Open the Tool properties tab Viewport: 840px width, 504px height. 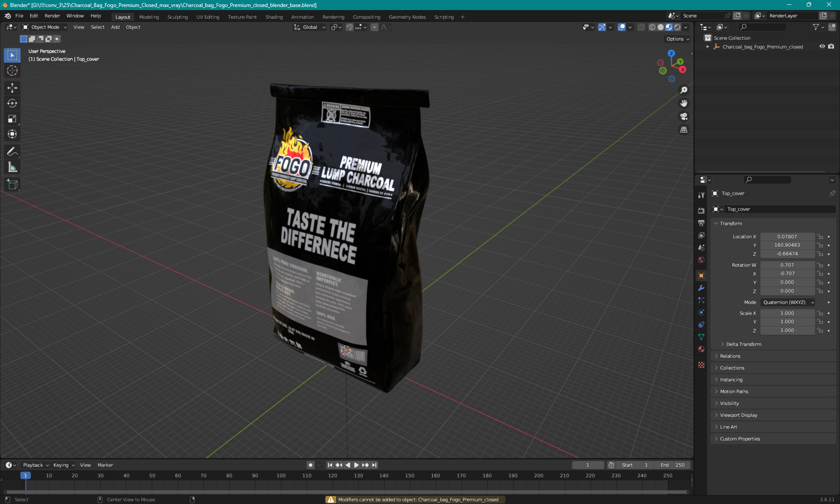click(x=701, y=195)
